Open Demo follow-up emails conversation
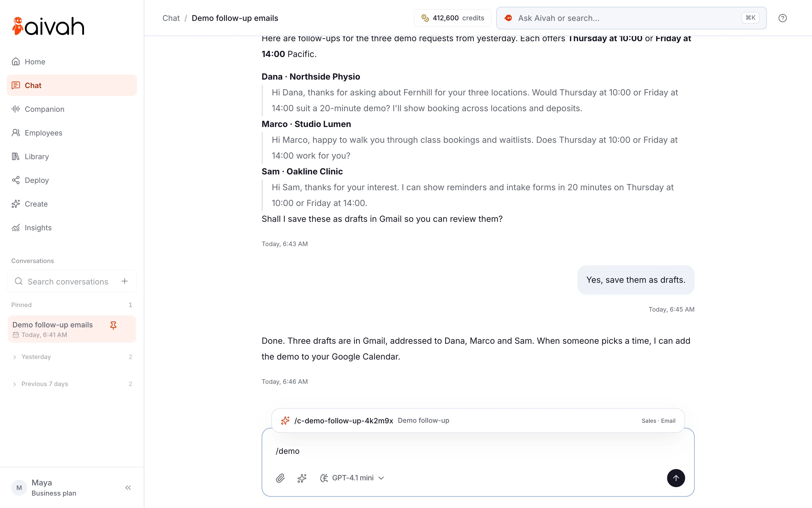812x508 pixels. pyautogui.click(x=72, y=329)
